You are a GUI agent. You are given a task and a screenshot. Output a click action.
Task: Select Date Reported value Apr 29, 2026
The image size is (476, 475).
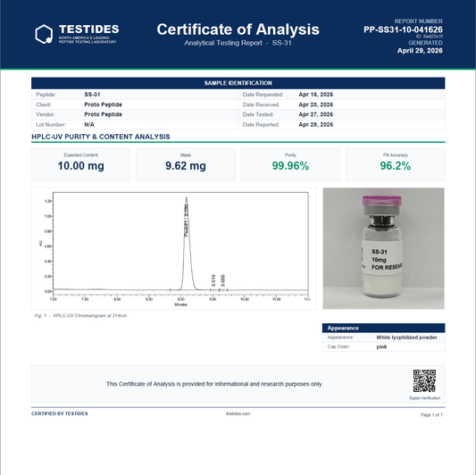point(316,125)
